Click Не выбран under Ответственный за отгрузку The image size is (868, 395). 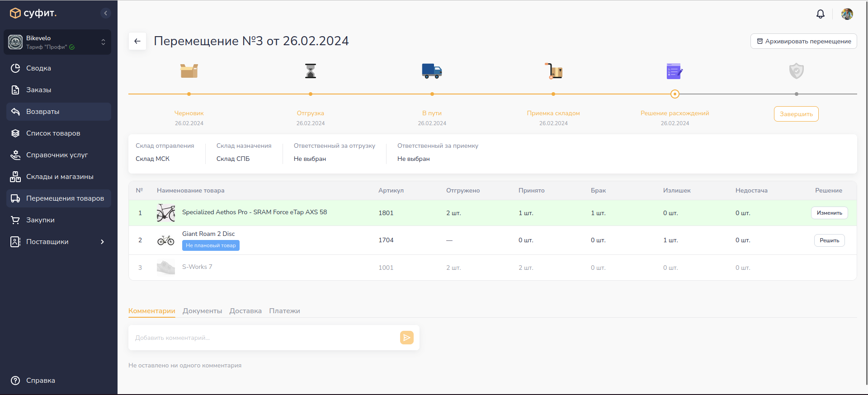click(310, 159)
